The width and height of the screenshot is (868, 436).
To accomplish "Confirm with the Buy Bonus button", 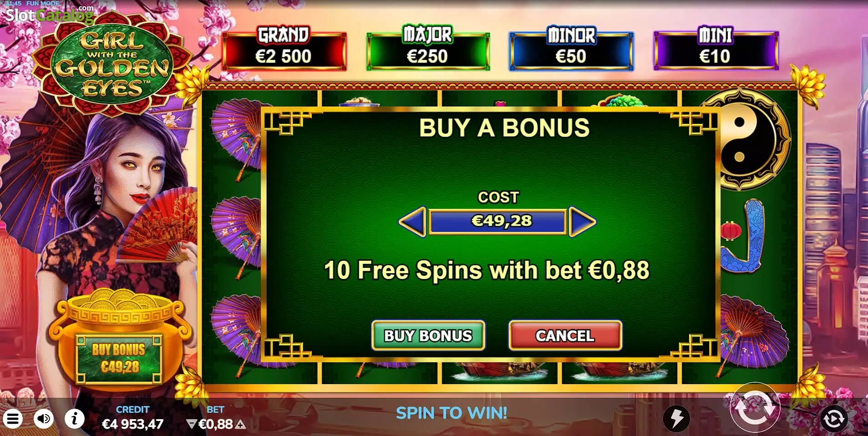I will point(428,335).
